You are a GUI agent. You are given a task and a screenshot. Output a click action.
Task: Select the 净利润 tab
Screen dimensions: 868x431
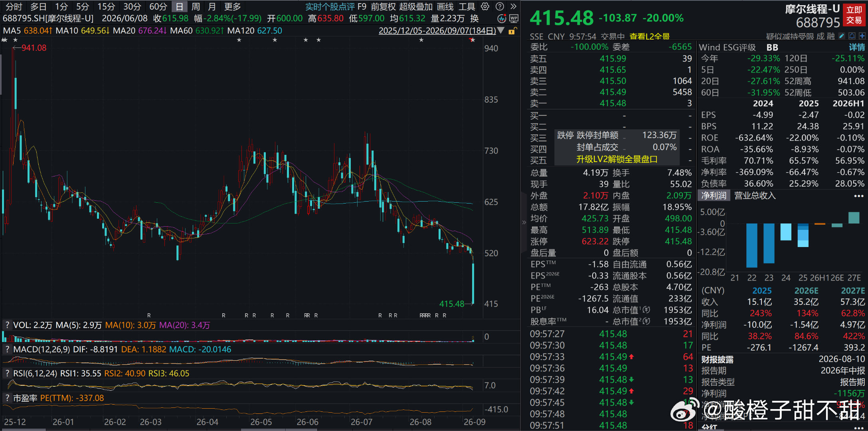(x=714, y=196)
